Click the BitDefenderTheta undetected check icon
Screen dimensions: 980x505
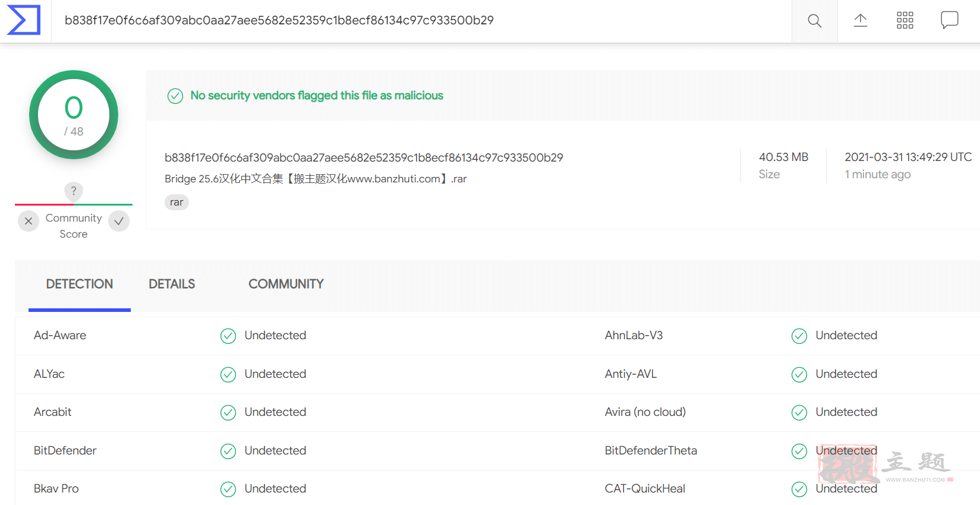(x=799, y=451)
